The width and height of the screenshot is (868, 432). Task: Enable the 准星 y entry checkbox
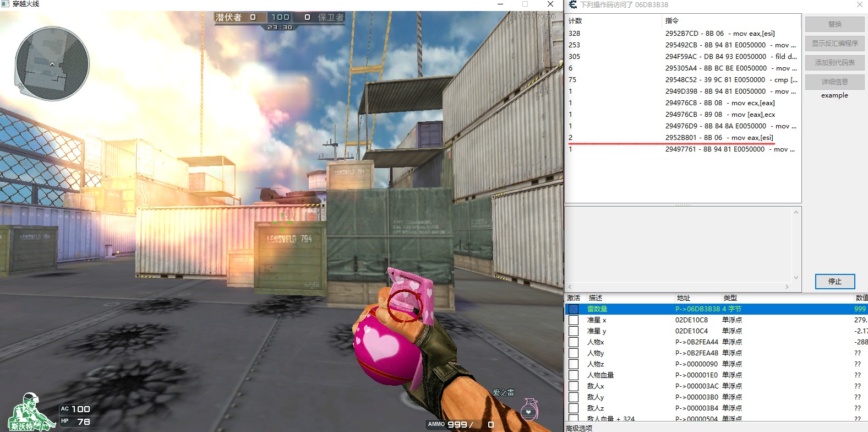click(574, 331)
